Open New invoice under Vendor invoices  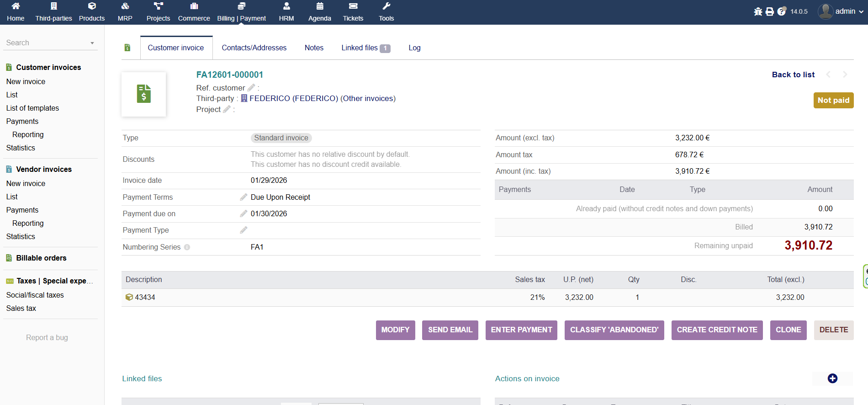[26, 183]
